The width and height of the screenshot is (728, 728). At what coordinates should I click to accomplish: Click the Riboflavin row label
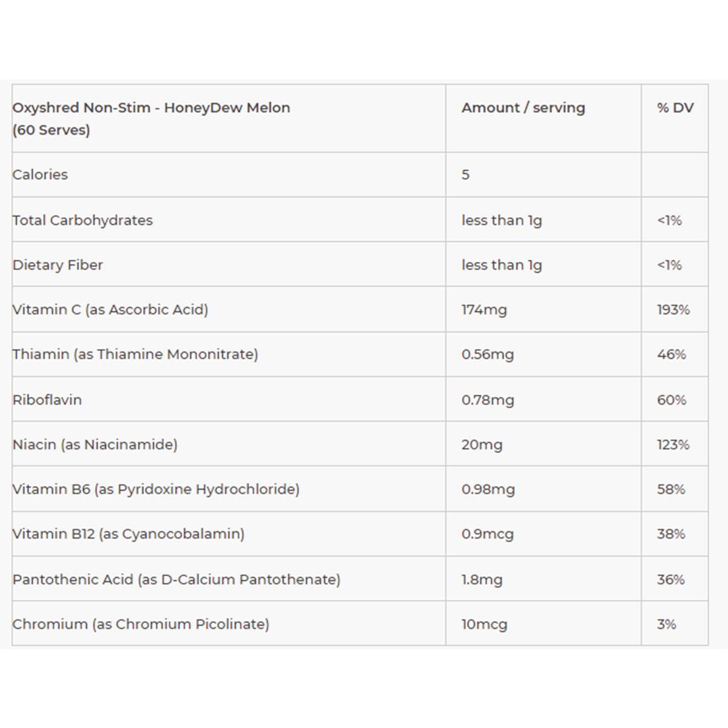pyautogui.click(x=47, y=400)
